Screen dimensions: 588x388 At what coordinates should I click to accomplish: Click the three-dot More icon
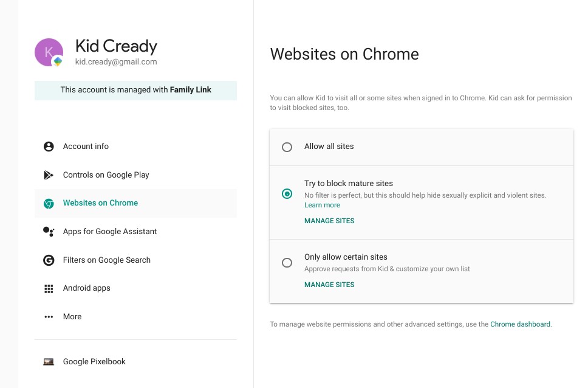click(x=49, y=317)
